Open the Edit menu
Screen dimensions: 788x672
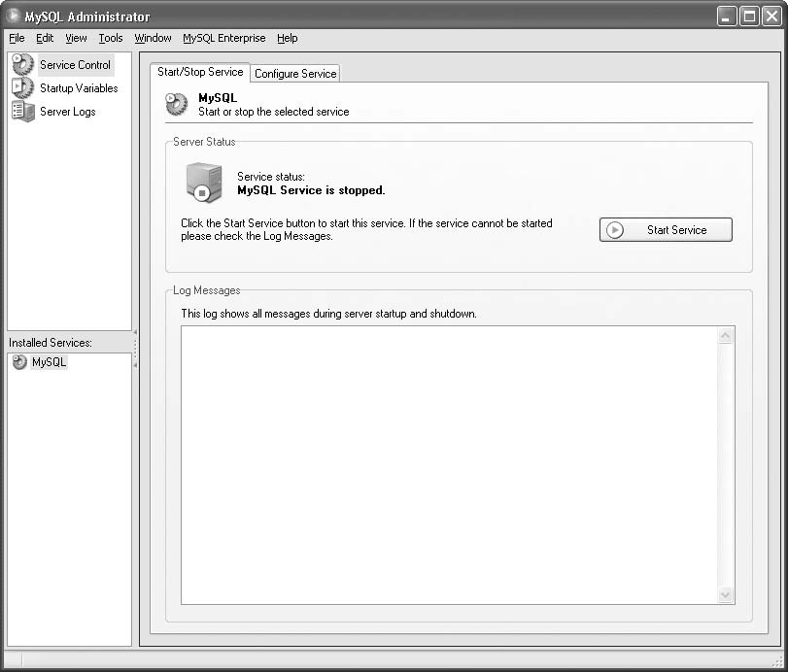coord(45,39)
